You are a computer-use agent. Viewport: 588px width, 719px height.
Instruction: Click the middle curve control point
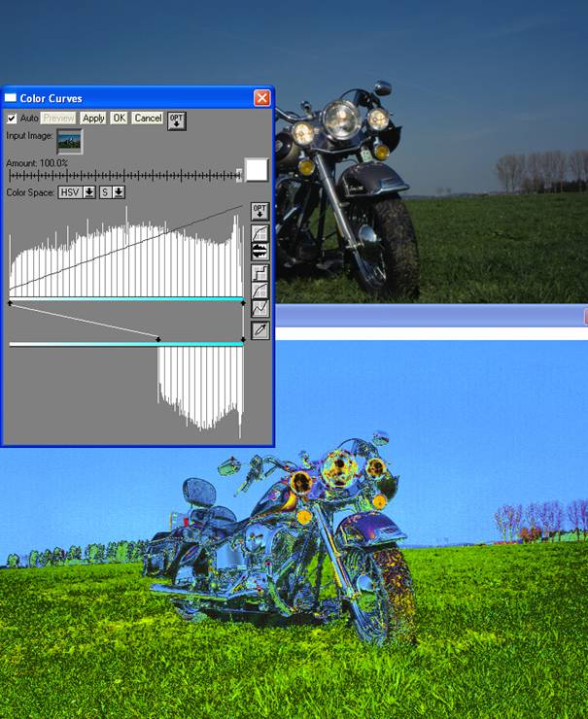(158, 339)
